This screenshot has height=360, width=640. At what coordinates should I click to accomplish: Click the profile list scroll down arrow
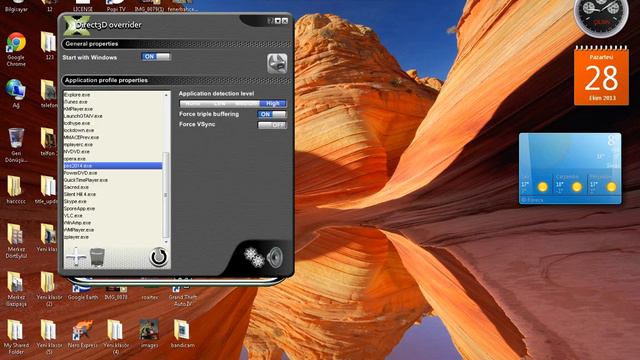click(x=166, y=242)
